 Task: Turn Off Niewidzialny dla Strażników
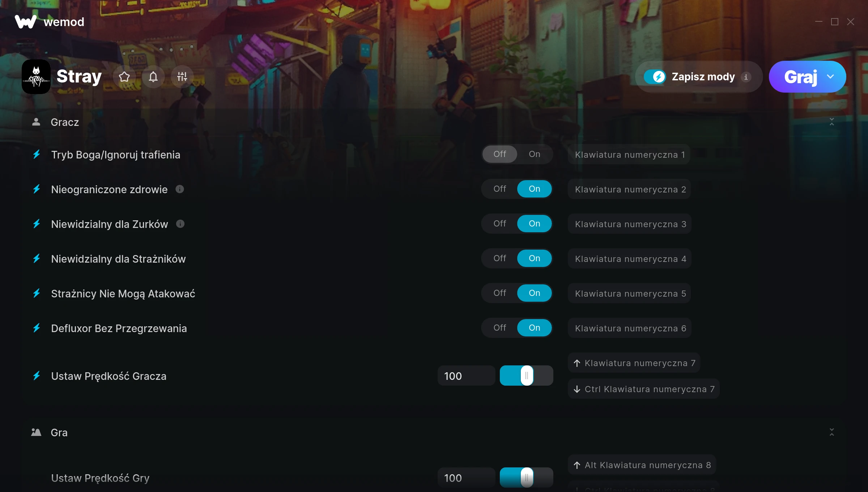[500, 258]
